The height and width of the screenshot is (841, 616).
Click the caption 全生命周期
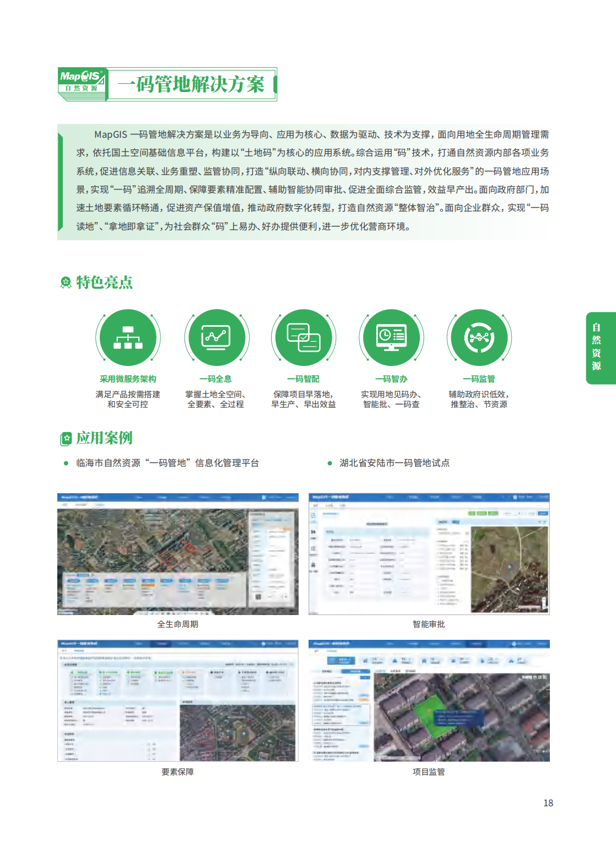(178, 624)
